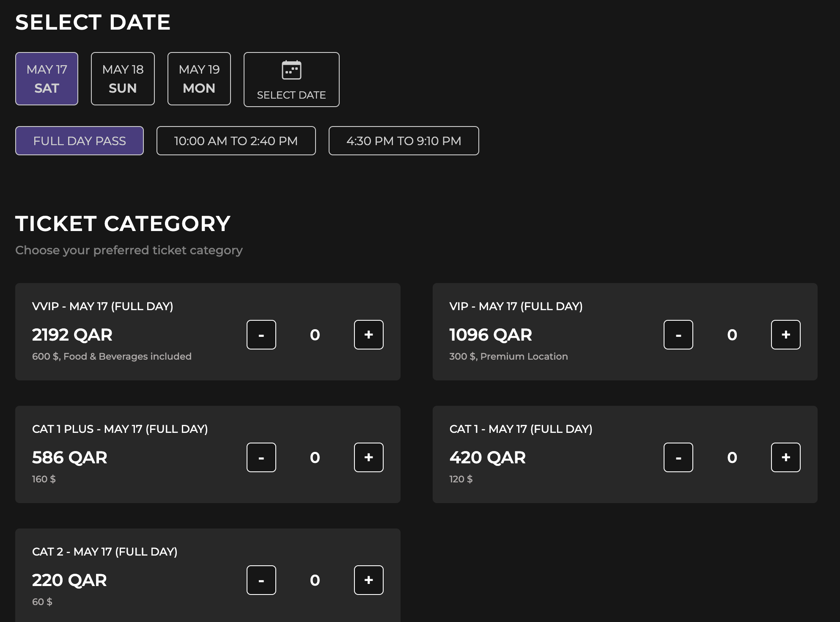Click the VIP quantity value field
Image resolution: width=840 pixels, height=622 pixels.
point(732,335)
